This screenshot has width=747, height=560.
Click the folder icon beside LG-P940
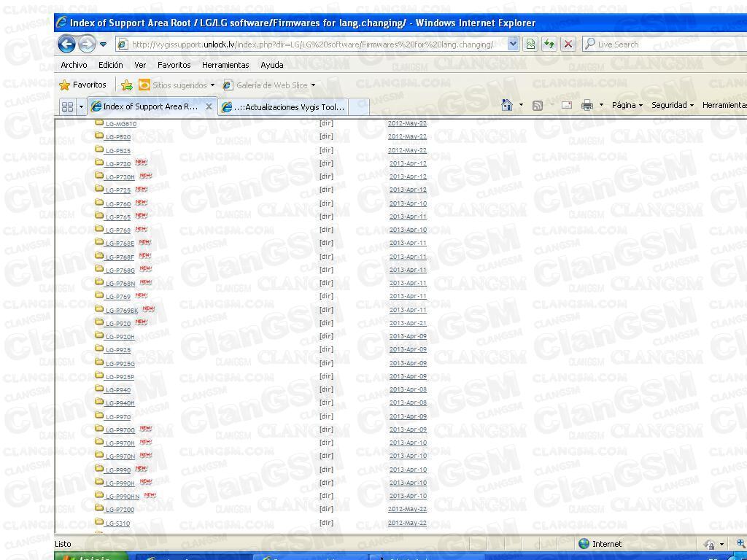(99, 389)
